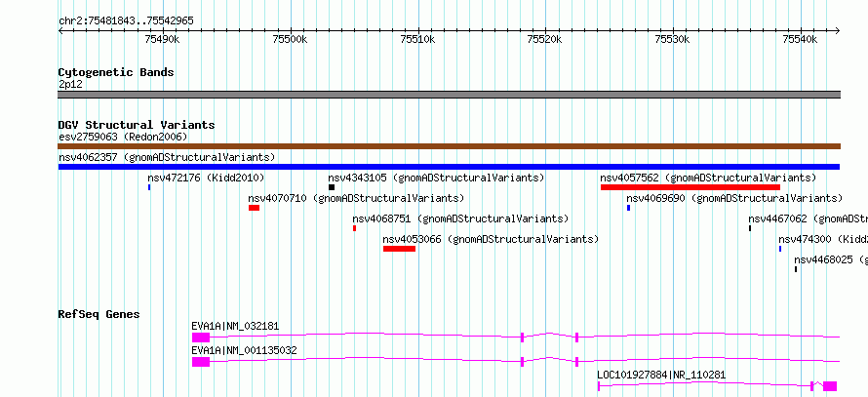Click the DGV Structural Variants track title
This screenshot has height=397, width=868.
pyautogui.click(x=137, y=125)
